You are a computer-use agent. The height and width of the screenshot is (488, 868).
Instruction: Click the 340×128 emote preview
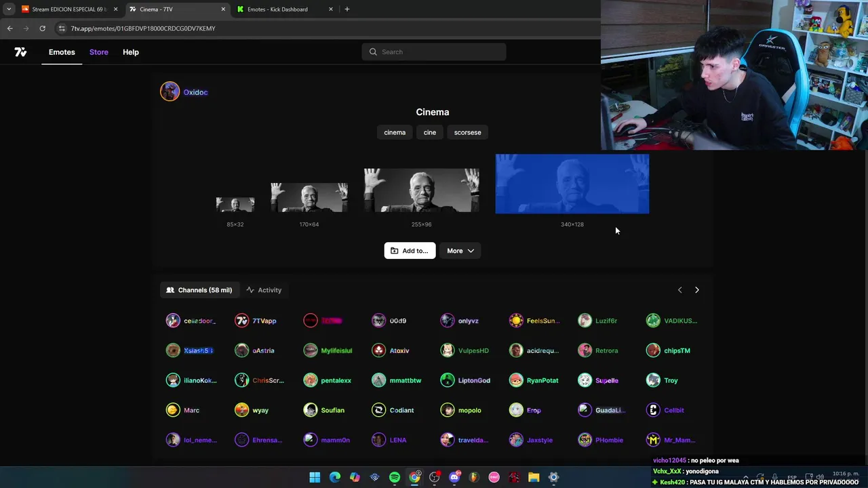click(x=572, y=184)
